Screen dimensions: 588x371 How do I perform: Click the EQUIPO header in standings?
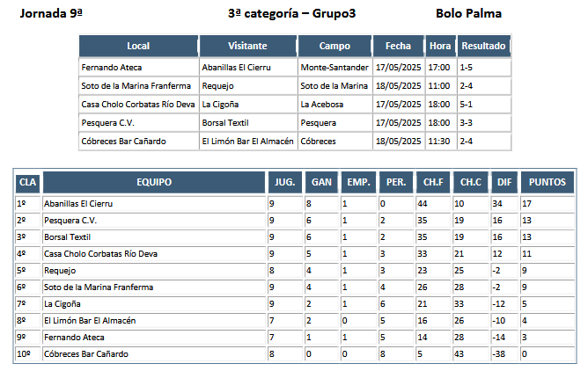tap(154, 182)
